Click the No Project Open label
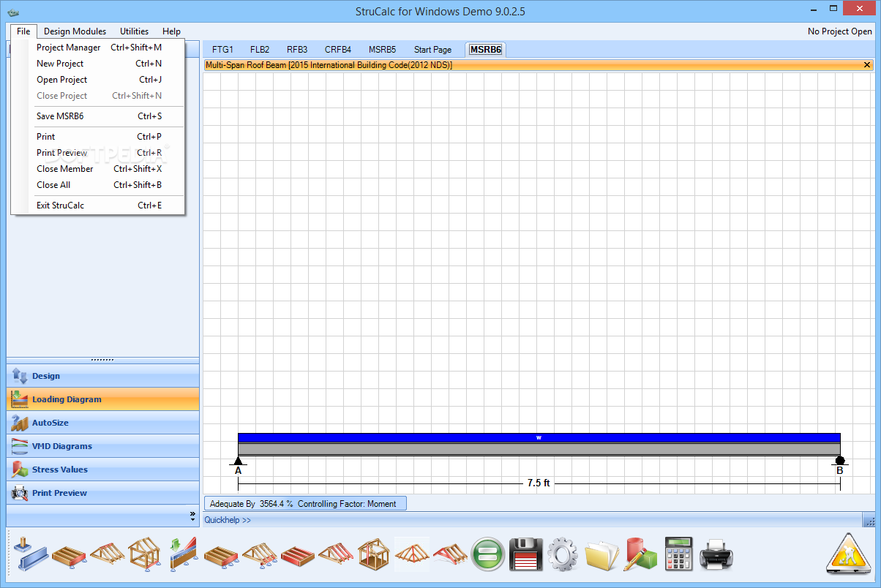Image resolution: width=881 pixels, height=588 pixels. pyautogui.click(x=840, y=31)
